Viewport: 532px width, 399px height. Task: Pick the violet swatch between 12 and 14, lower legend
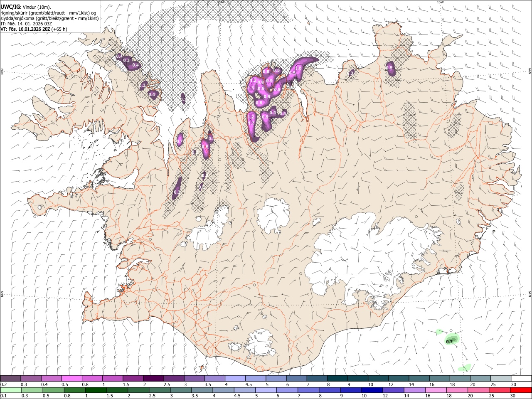click(x=392, y=390)
